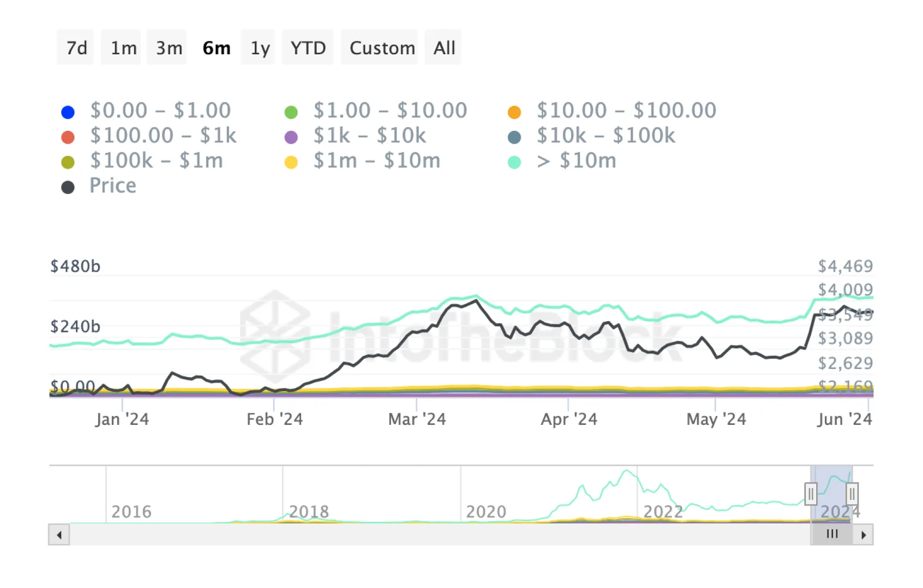Click the May '24 axis label
Screen dimensions: 923x588
coord(716,419)
